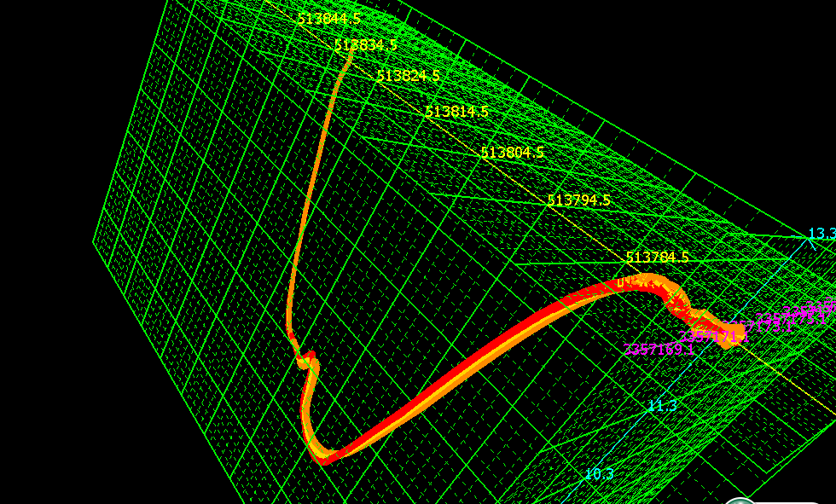Click the 513804.5 coordinate label
The height and width of the screenshot is (504, 836).
[512, 153]
